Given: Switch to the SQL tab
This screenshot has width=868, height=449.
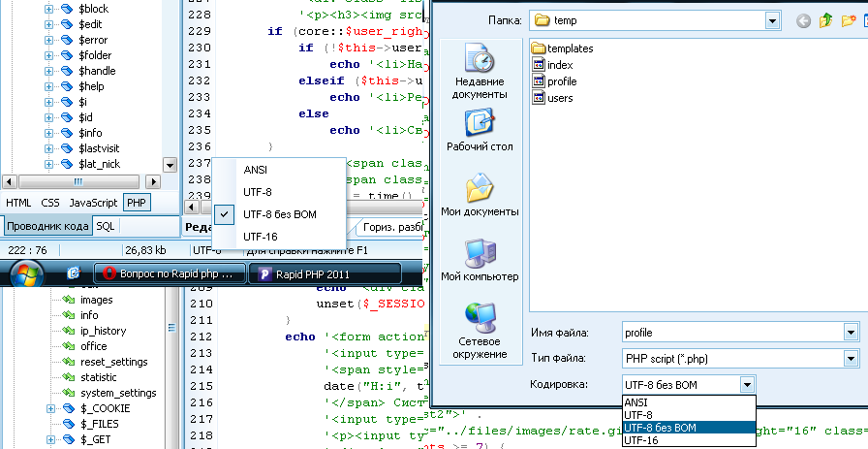Looking at the screenshot, I should pos(105,226).
